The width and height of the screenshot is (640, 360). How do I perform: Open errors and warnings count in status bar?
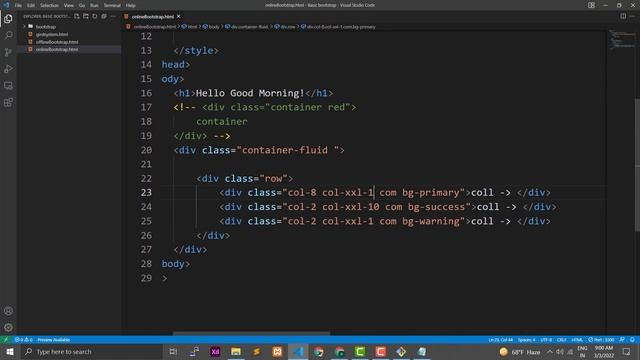(x=23, y=340)
